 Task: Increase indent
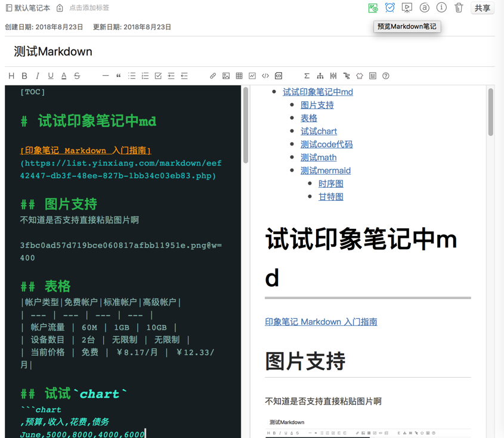[171, 76]
